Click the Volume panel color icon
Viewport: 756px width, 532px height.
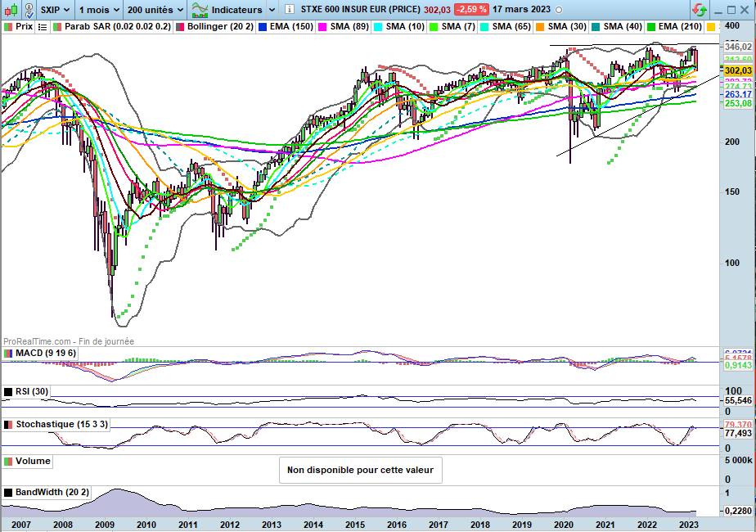(x=9, y=462)
